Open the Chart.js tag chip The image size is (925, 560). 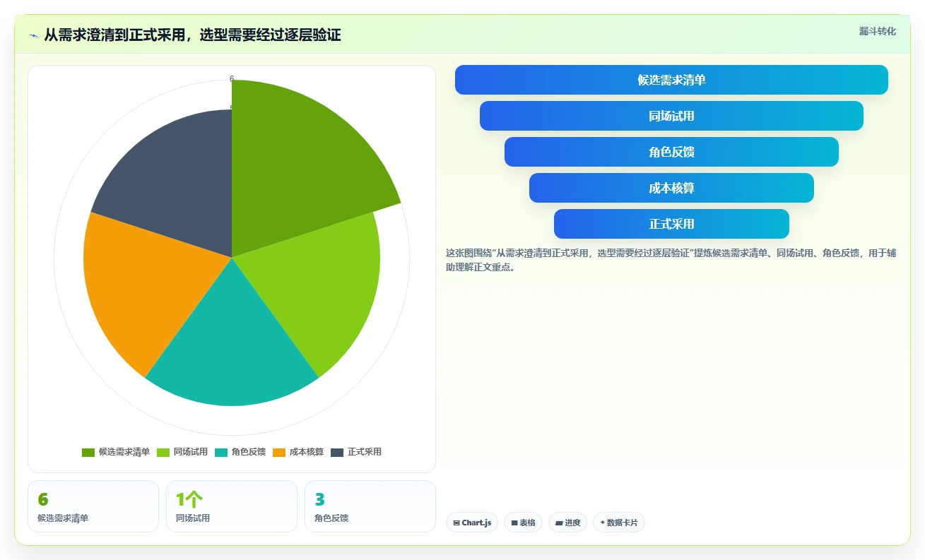point(472,523)
